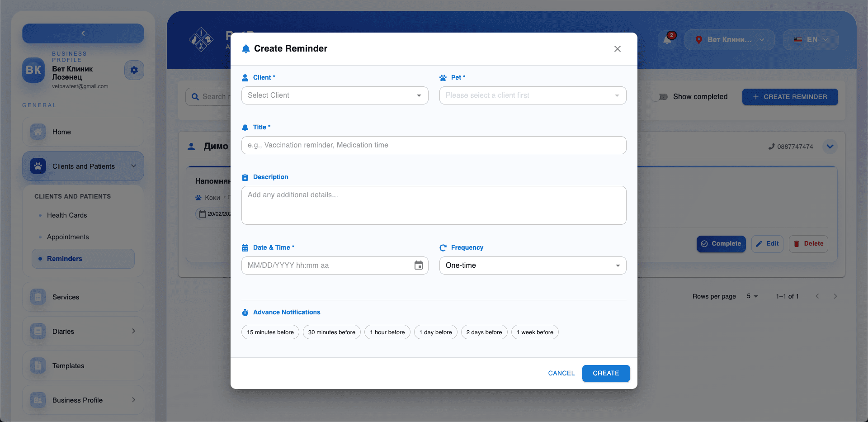Collapse the sidebar with the back arrow
868x422 pixels.
point(83,33)
